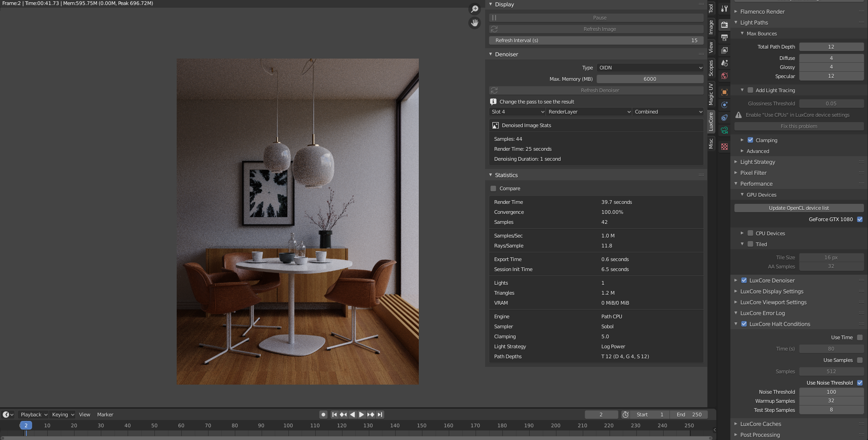Screen dimensions: 868x440
Task: Open the Texture properties checkerboard icon
Action: coord(724,147)
